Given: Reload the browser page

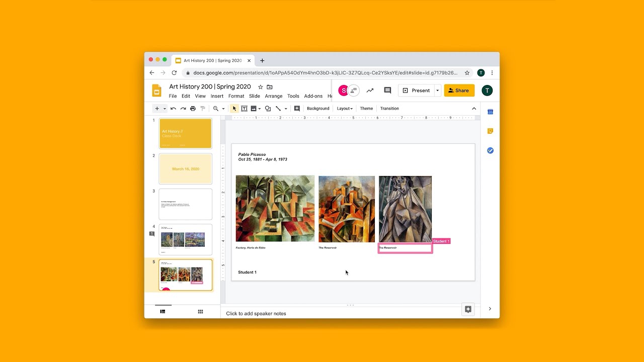Looking at the screenshot, I should pyautogui.click(x=174, y=73).
